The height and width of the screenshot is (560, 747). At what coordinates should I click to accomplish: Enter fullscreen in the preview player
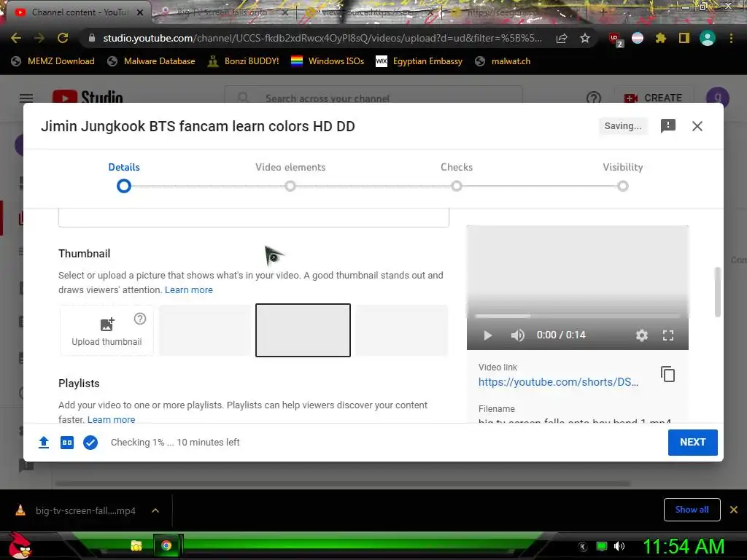(668, 335)
